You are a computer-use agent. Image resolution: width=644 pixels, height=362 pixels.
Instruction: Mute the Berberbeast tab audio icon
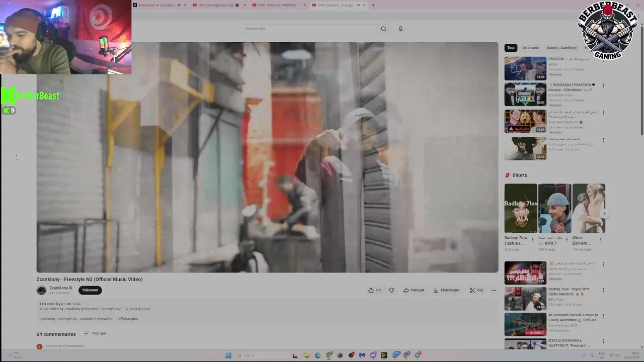179,5
